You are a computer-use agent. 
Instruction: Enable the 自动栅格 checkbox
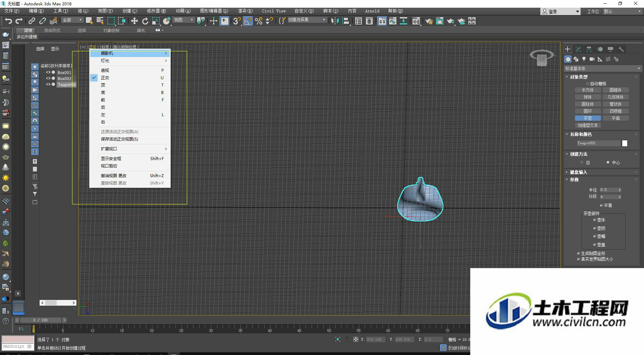tap(588, 84)
